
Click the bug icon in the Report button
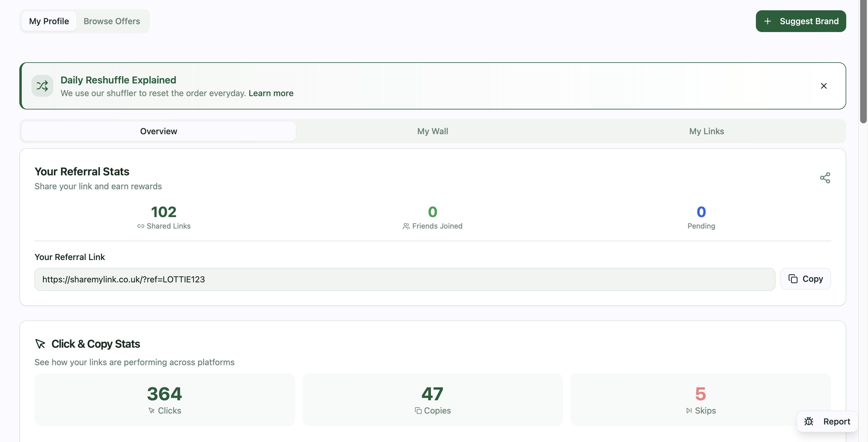tap(809, 421)
